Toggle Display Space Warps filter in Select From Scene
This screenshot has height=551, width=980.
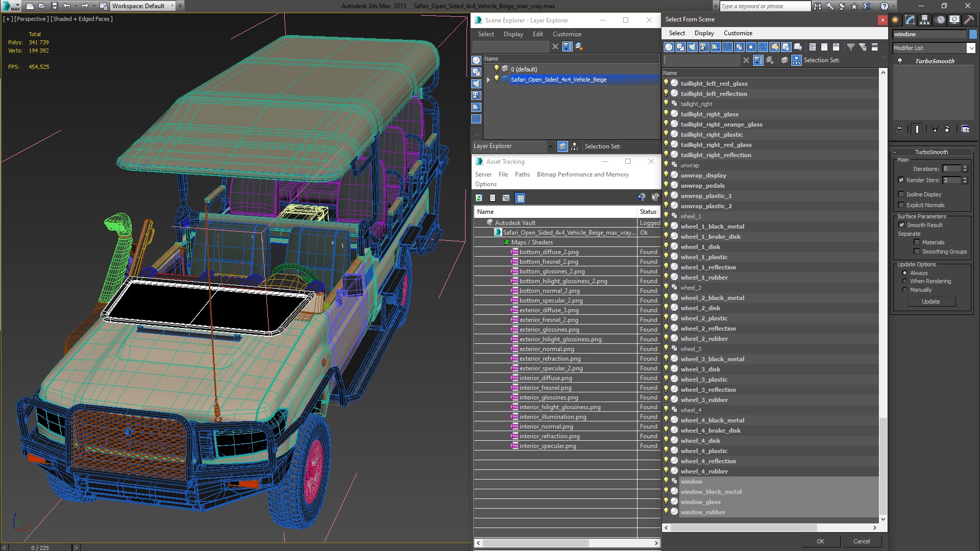pos(727,47)
